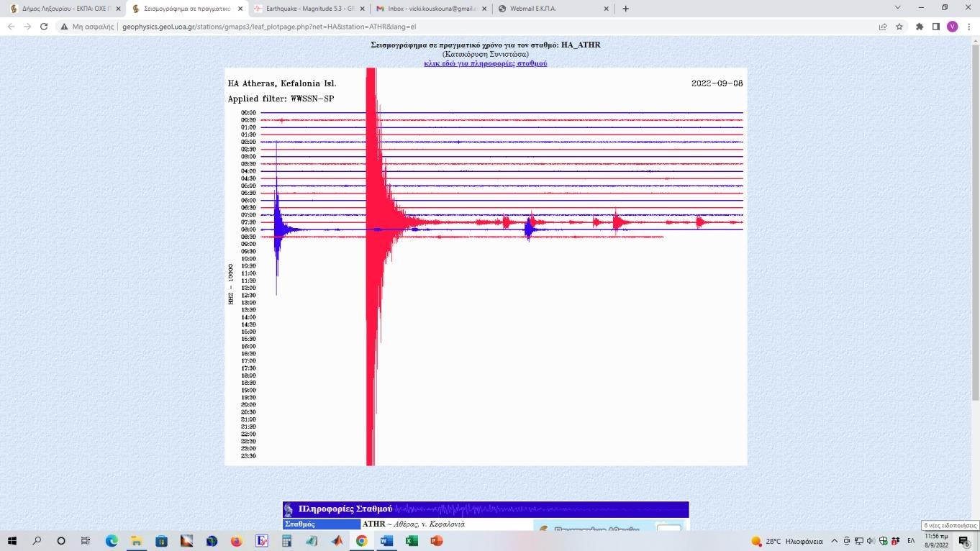Reload the seismogram page

click(44, 27)
